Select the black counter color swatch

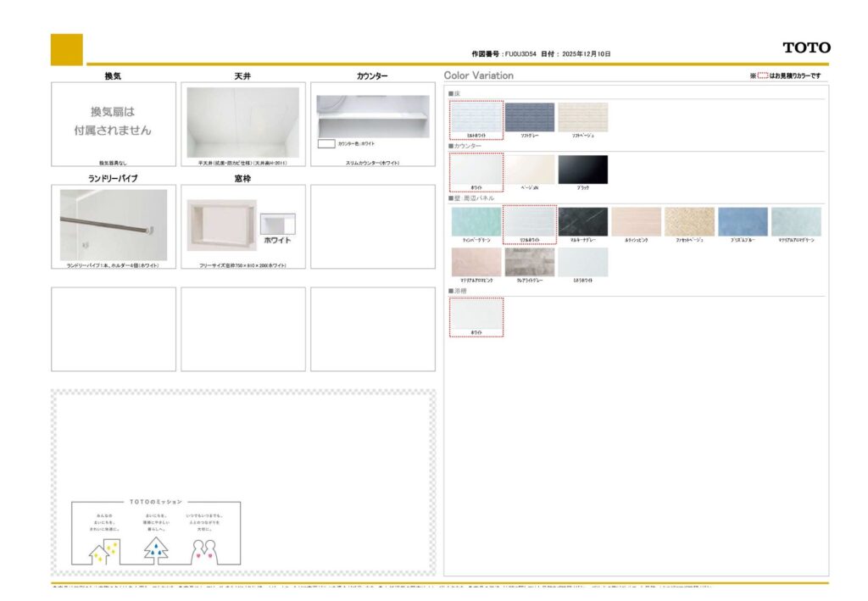tap(582, 170)
